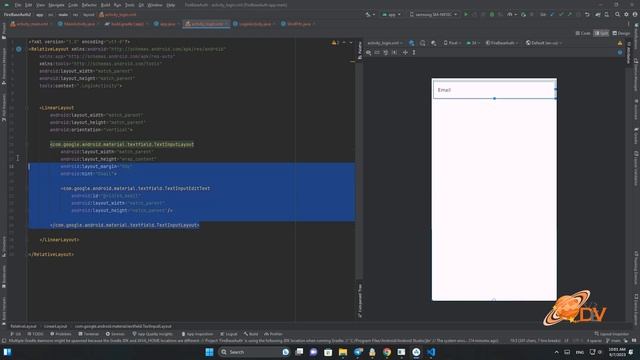640x360 pixels.
Task: Click RelativeLayout in the bottom breadcrumb
Action: 23,326
